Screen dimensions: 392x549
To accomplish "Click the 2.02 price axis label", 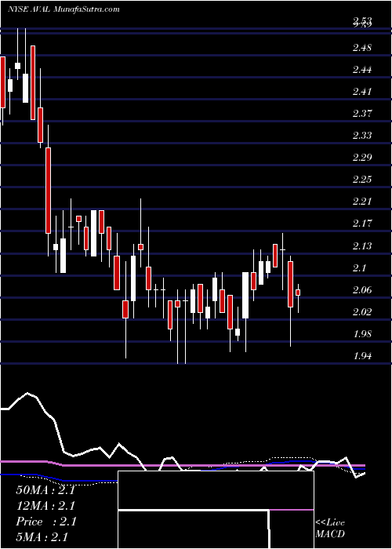I will [x=362, y=311].
